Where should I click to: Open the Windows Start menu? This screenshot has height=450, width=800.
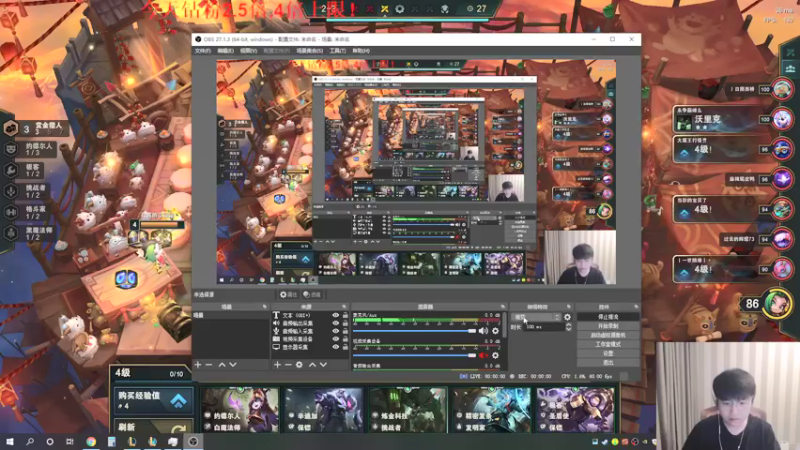[10, 441]
